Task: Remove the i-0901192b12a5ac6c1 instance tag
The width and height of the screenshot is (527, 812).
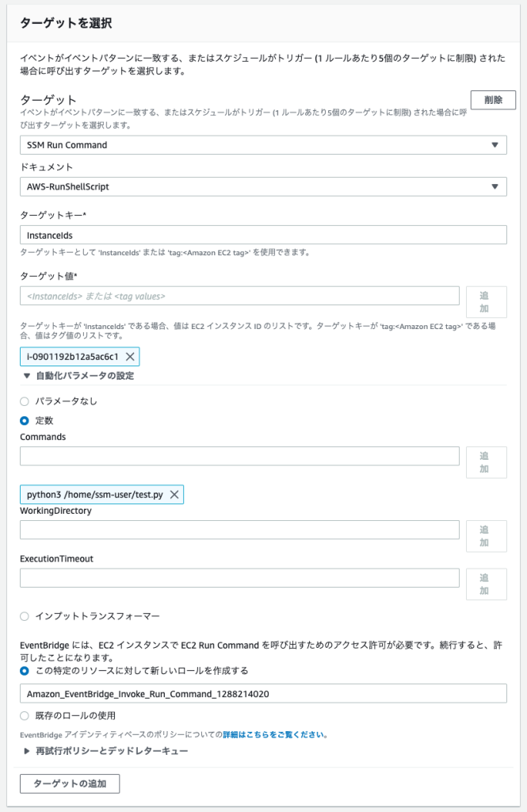Action: [x=130, y=356]
